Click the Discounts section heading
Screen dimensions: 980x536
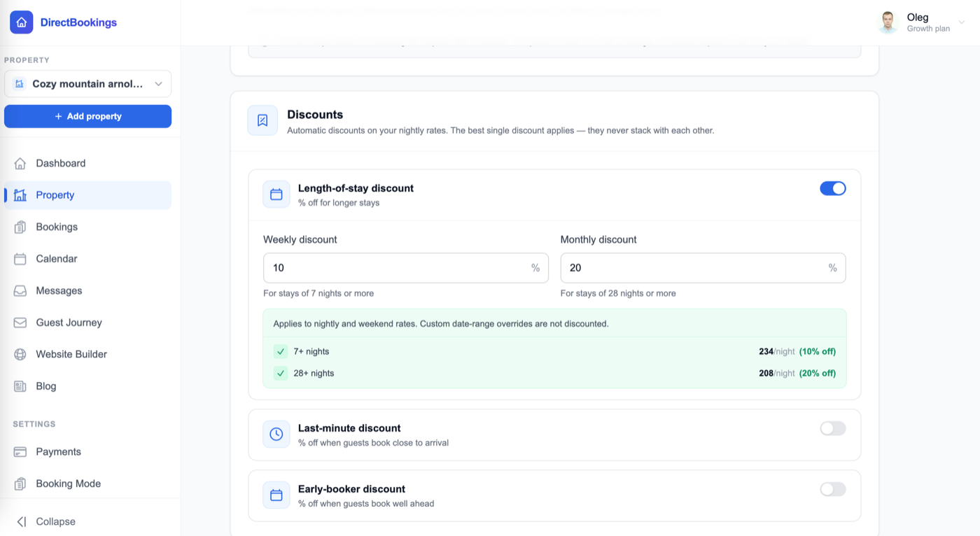click(x=315, y=115)
